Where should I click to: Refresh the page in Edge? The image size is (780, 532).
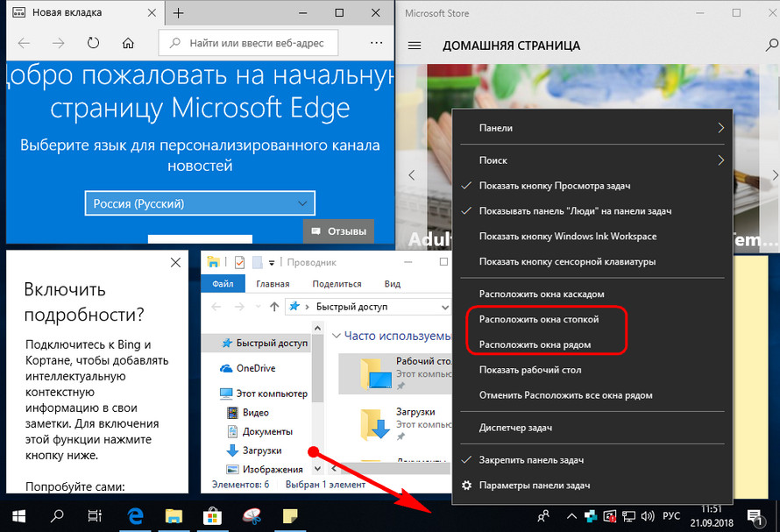tap(93, 43)
